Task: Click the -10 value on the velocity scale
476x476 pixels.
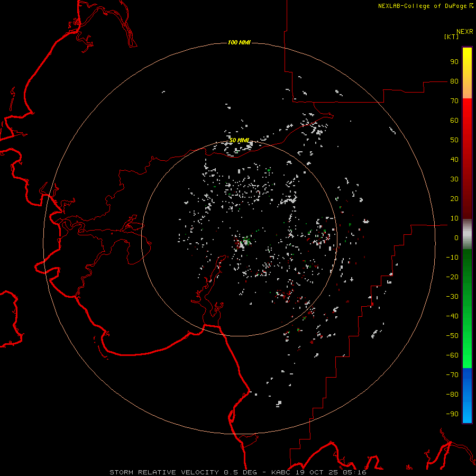Action: click(452, 258)
